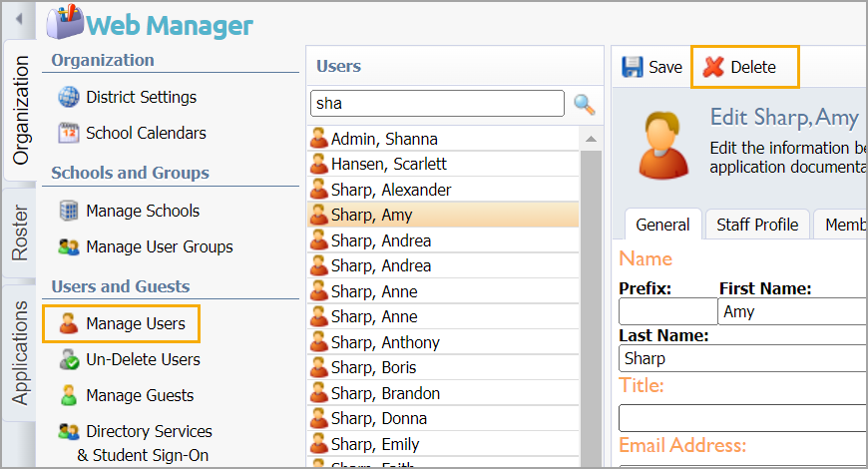Click user icon beside Sharp, Anthony
This screenshot has width=868, height=469.
tap(318, 342)
